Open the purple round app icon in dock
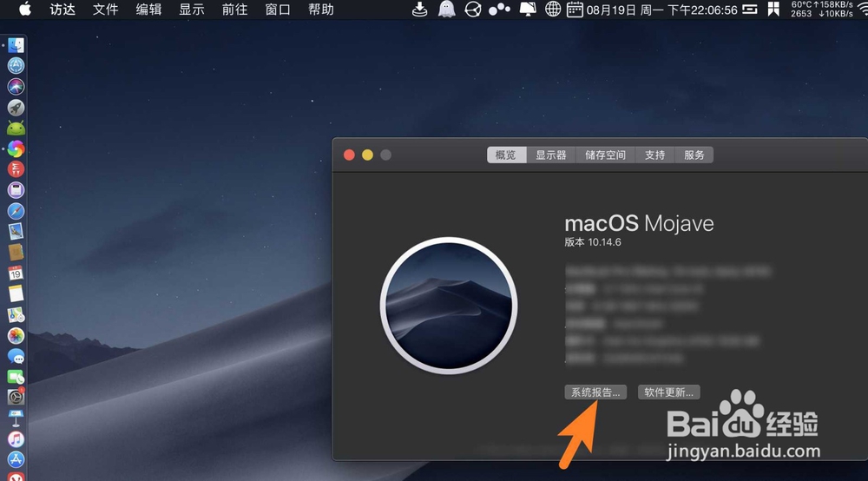 click(x=16, y=190)
